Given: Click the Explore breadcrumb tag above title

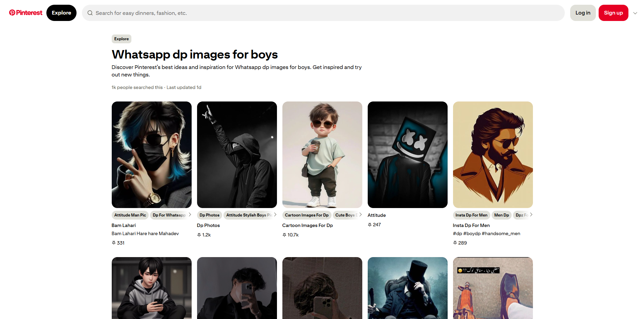Looking at the screenshot, I should [x=121, y=39].
